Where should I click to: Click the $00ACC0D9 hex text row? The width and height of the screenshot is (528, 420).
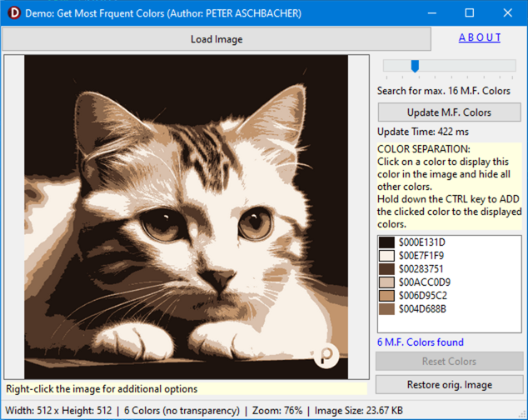pos(425,282)
